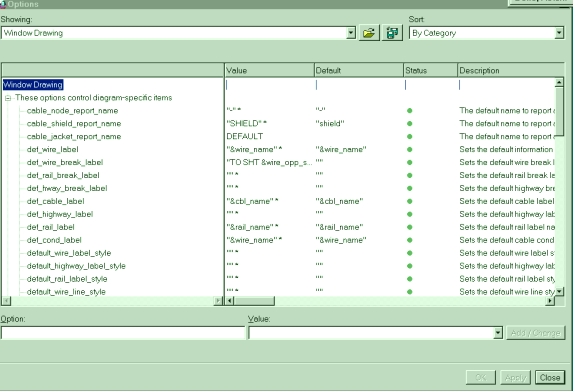
Task: Open the Showing dropdown arrow
Action: tap(351, 33)
